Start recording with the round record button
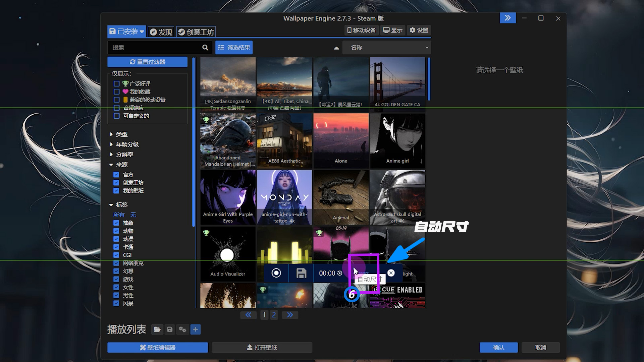 click(x=276, y=273)
